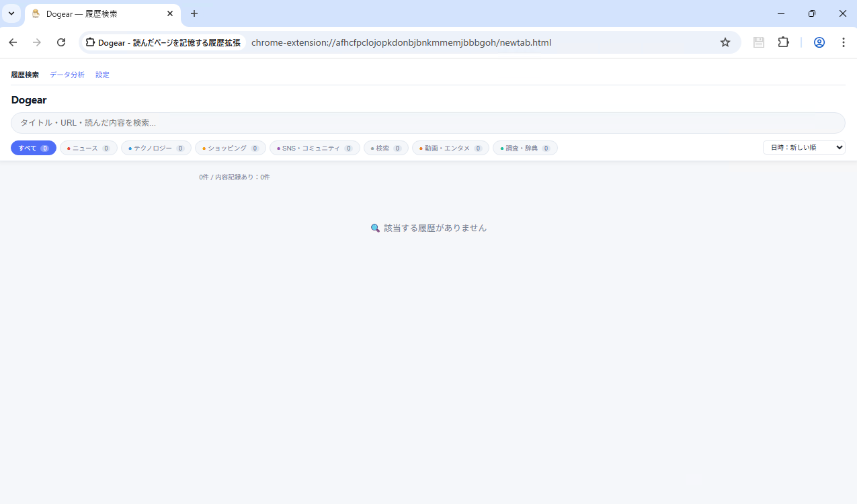Click the Dogear extension chip in the address bar
Image resolution: width=857 pixels, height=504 pixels.
click(163, 42)
